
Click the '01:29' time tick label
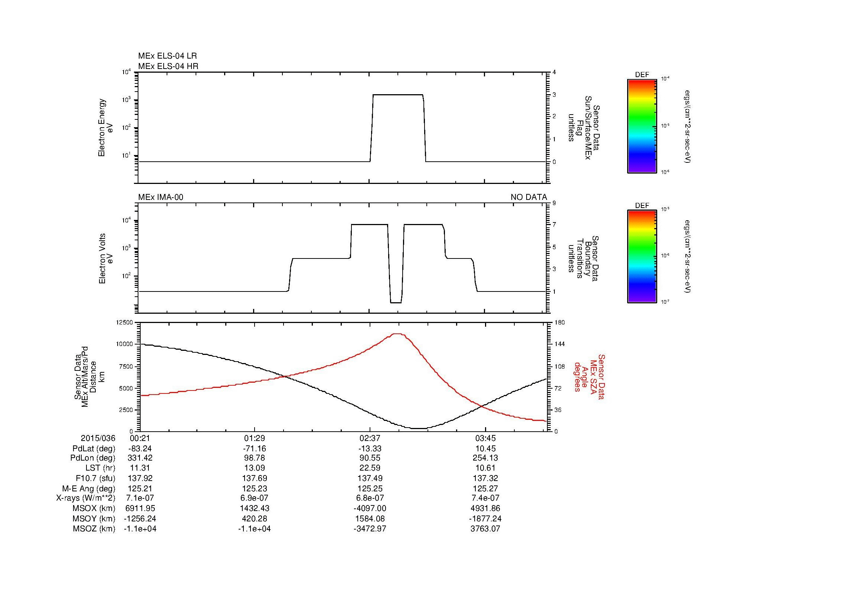click(255, 438)
